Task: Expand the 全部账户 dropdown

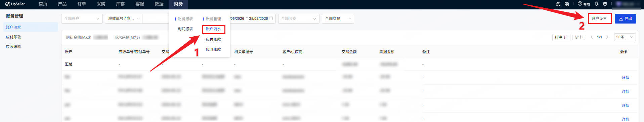Action: click(82, 18)
